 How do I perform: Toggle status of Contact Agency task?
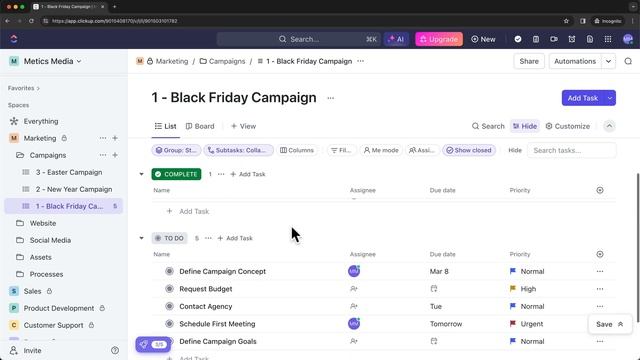169,307
